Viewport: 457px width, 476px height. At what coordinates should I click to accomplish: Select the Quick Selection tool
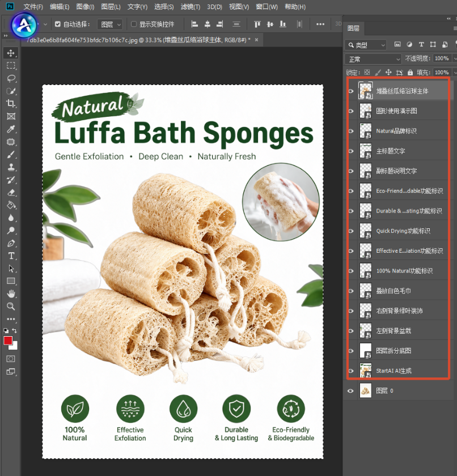(x=11, y=91)
